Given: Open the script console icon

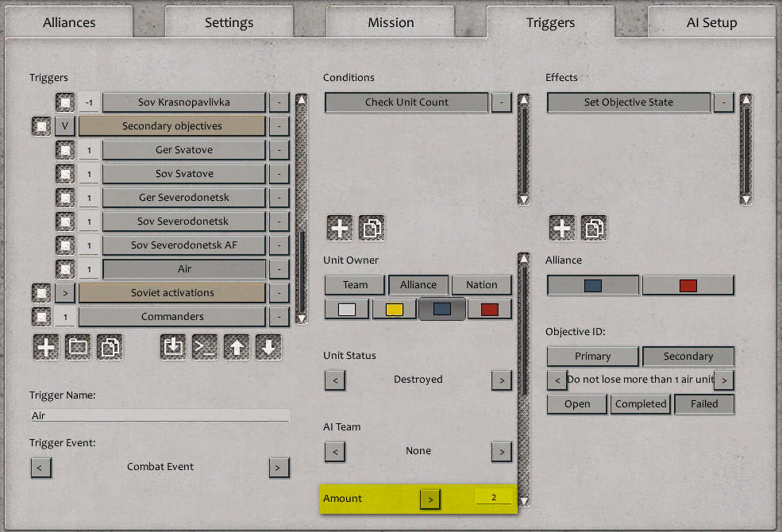Looking at the screenshot, I should tap(205, 347).
